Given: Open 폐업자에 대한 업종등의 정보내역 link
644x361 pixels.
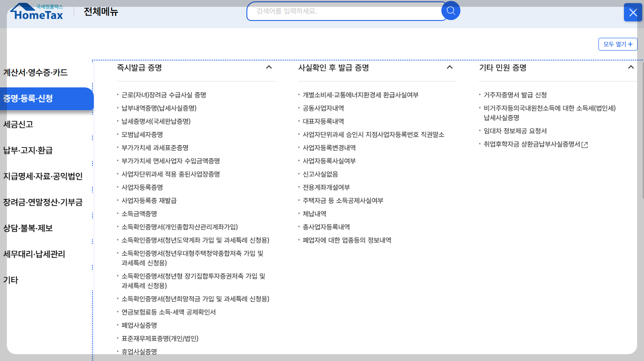Looking at the screenshot, I should coord(347,240).
